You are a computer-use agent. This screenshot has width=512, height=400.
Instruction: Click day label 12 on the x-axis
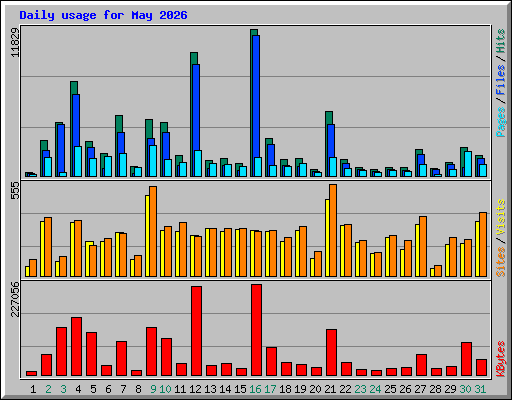point(195,389)
